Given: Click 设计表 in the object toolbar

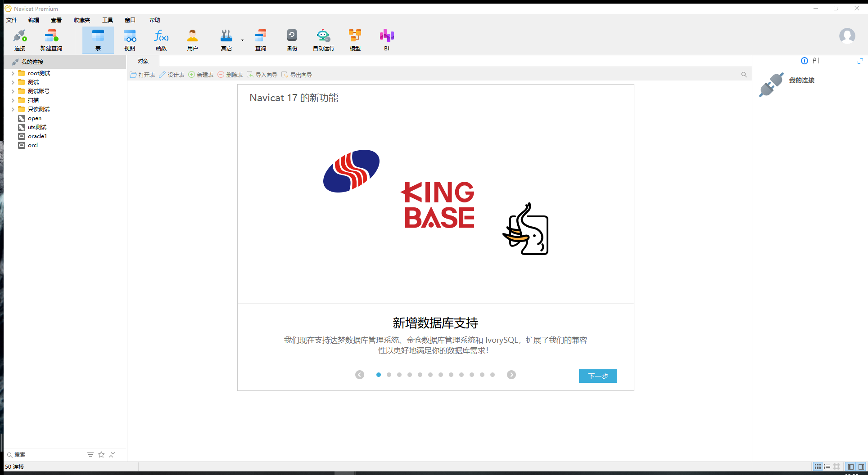Looking at the screenshot, I should click(172, 75).
